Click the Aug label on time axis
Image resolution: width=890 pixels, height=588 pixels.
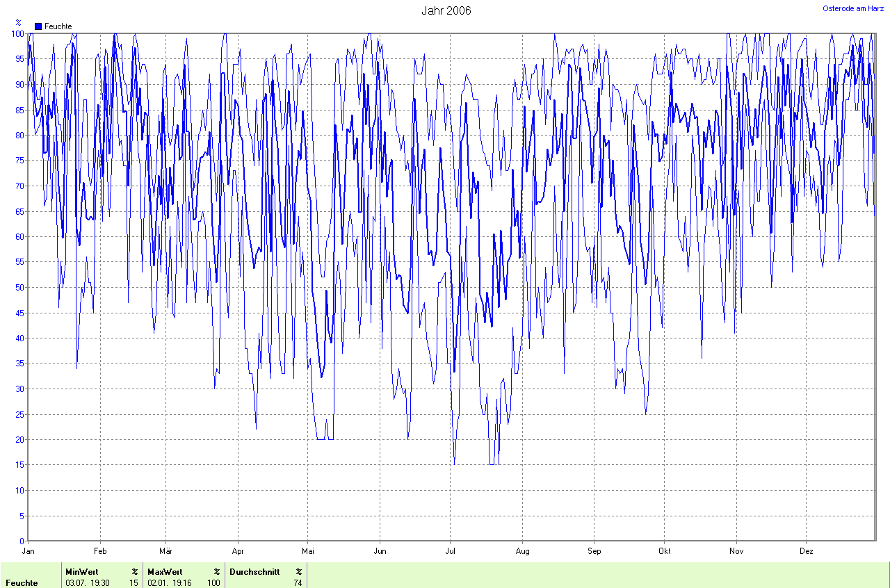(x=522, y=551)
